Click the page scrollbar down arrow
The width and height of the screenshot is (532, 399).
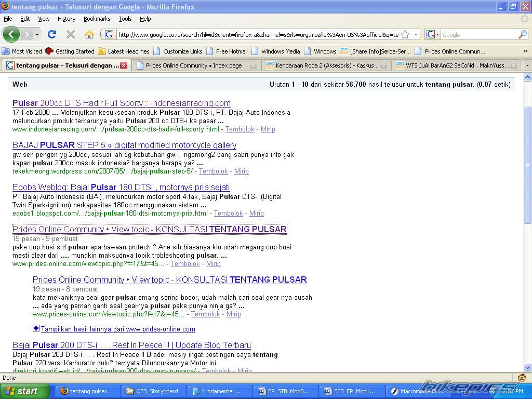(528, 367)
